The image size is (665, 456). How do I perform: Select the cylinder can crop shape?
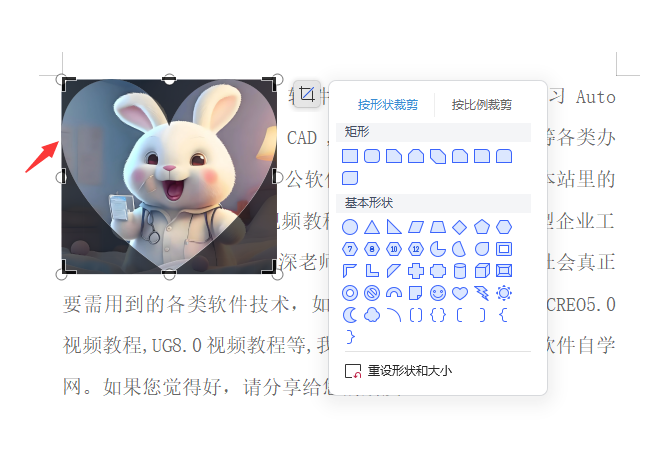pos(460,271)
